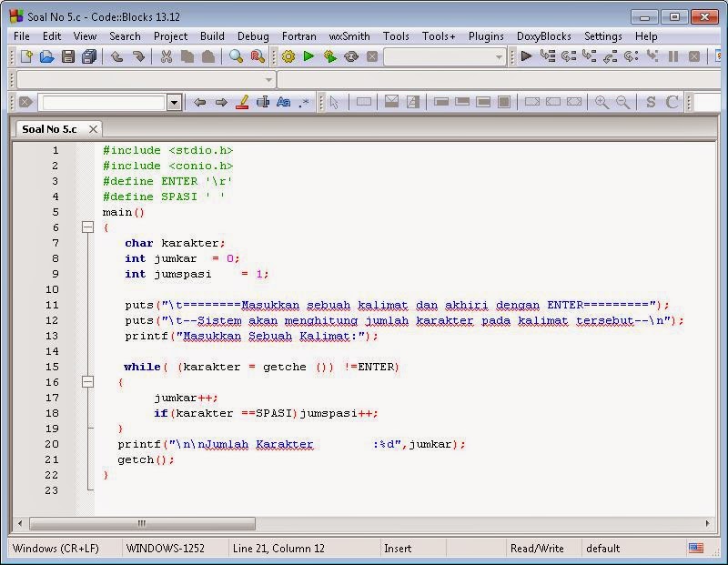
Task: Close the Soal No 5.c tab
Action: (x=94, y=129)
